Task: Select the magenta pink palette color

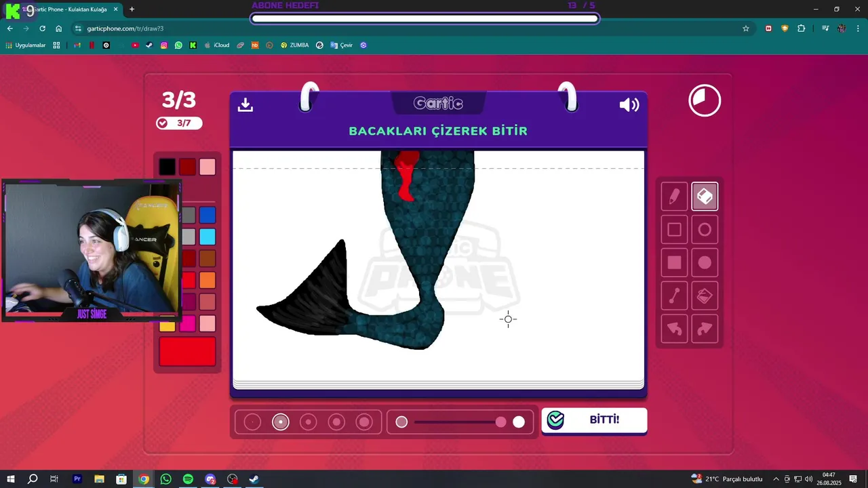Action: point(188,323)
